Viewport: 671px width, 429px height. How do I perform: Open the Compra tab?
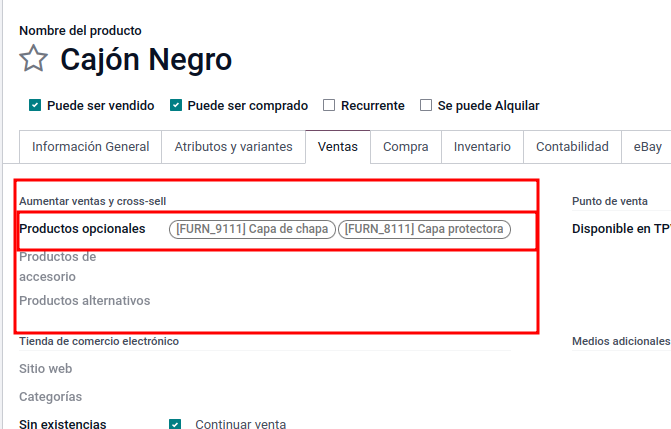(x=406, y=147)
